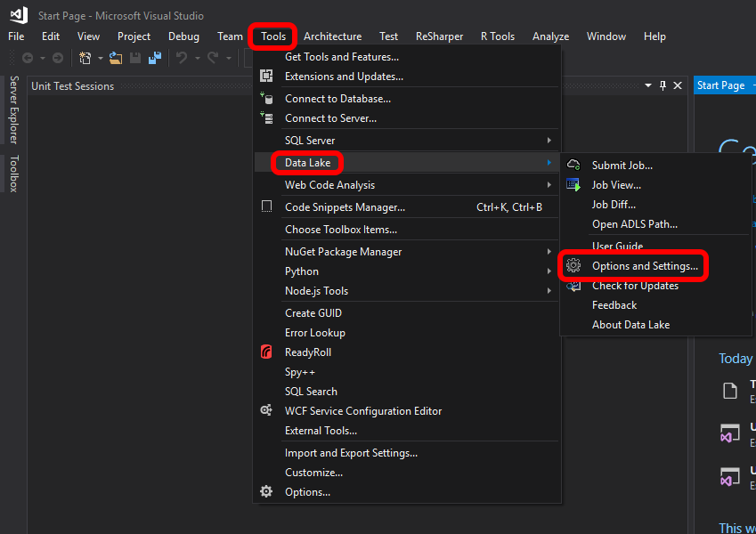Pin the Unit Test Sessions panel

point(663,85)
